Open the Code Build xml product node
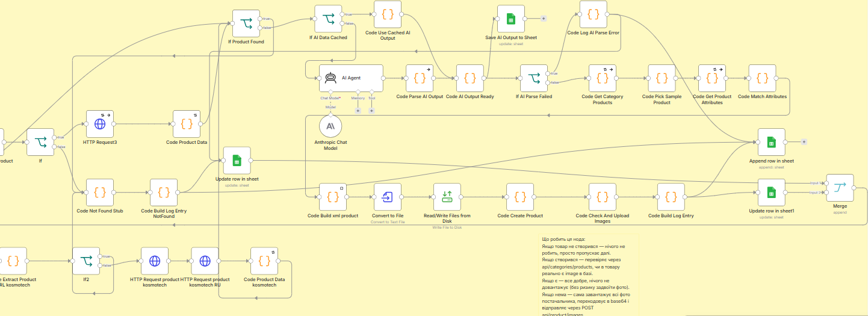This screenshot has width=868, height=316. (x=333, y=197)
